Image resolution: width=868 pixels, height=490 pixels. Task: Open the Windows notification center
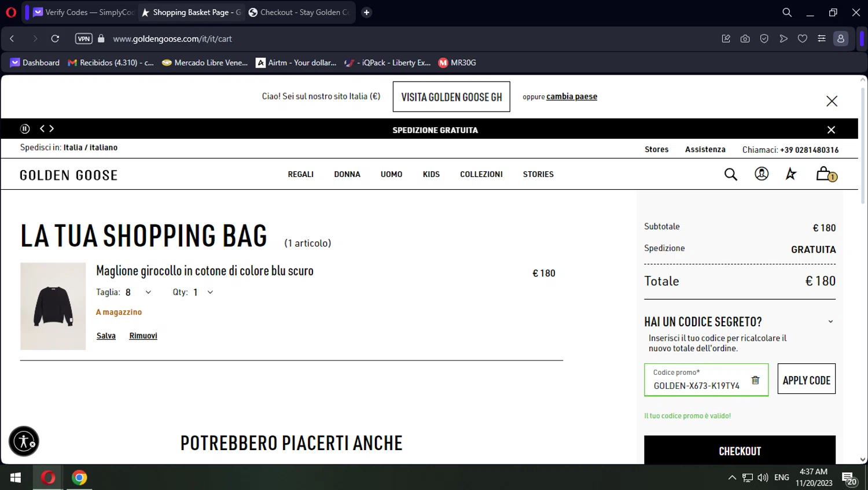[x=849, y=478]
